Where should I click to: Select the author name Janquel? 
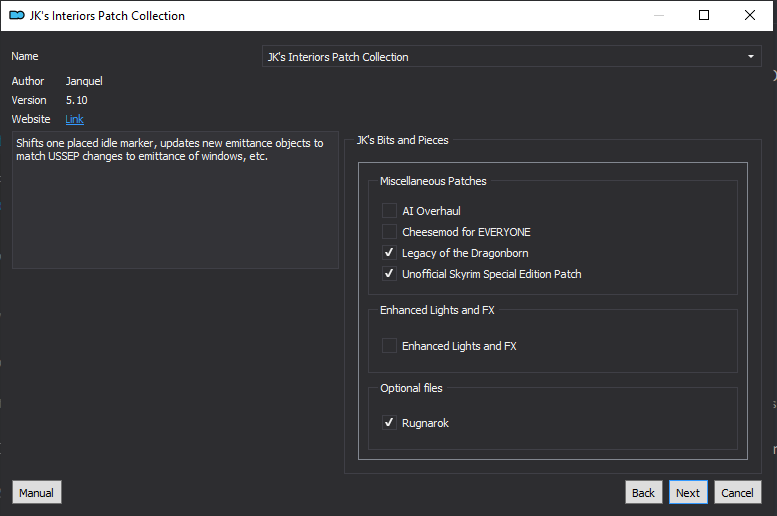[x=84, y=81]
